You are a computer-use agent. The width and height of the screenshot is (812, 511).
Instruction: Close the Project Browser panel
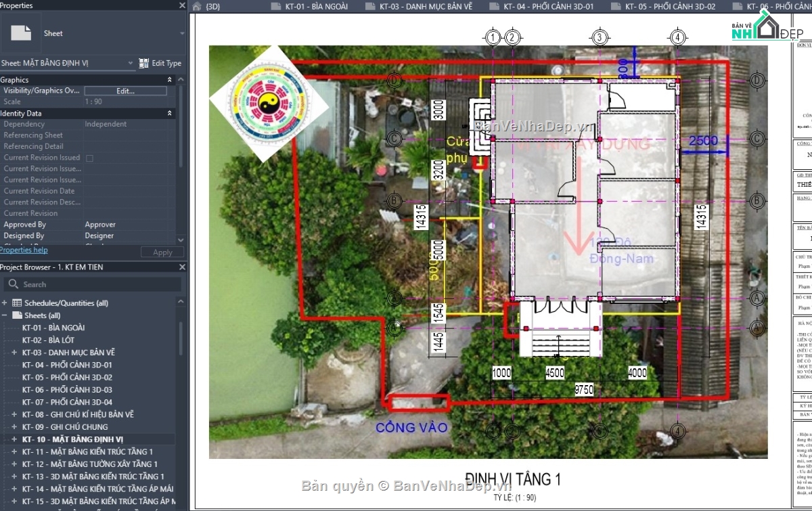click(182, 267)
